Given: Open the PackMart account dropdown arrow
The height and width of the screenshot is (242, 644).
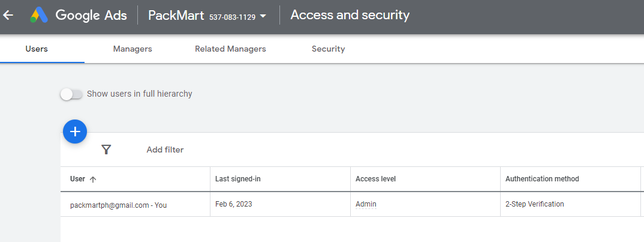Looking at the screenshot, I should pos(263,16).
